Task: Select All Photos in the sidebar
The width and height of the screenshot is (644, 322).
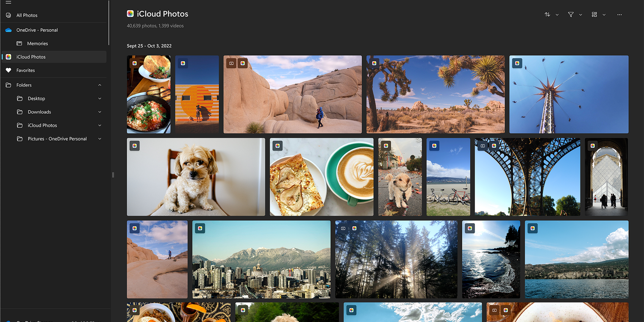Action: tap(54, 15)
